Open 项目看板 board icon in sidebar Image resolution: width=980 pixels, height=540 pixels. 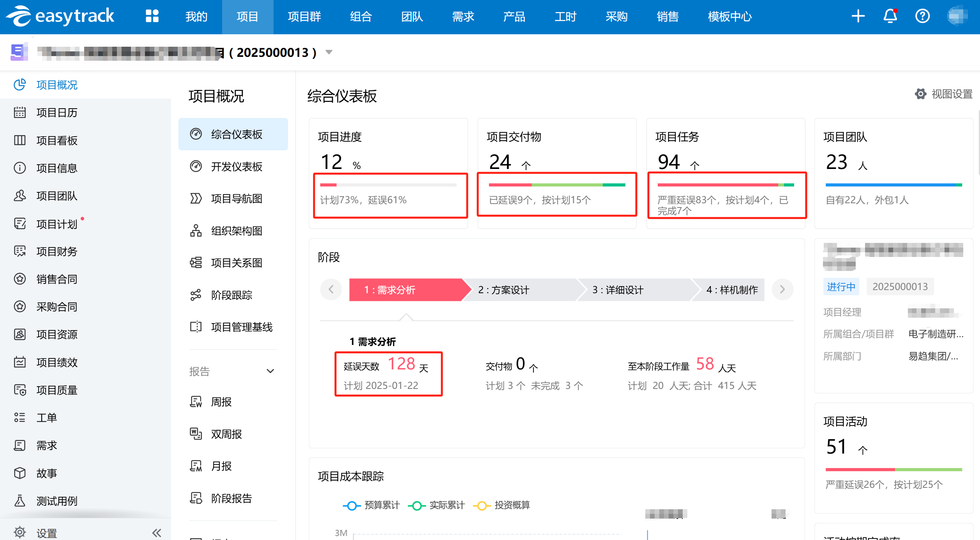pos(20,140)
